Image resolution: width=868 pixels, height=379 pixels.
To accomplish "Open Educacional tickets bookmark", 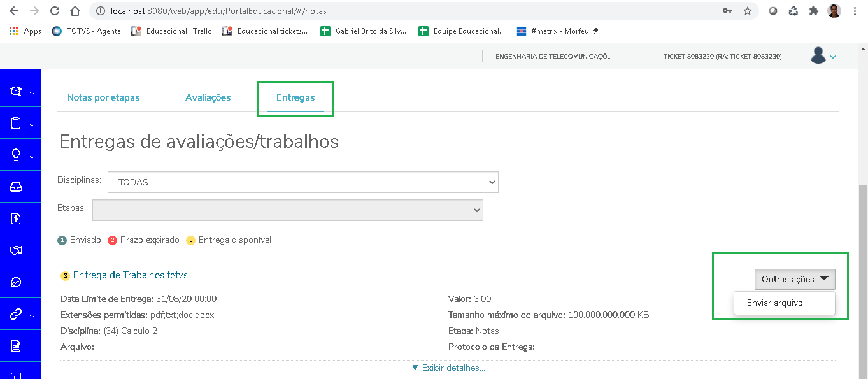I will 265,31.
